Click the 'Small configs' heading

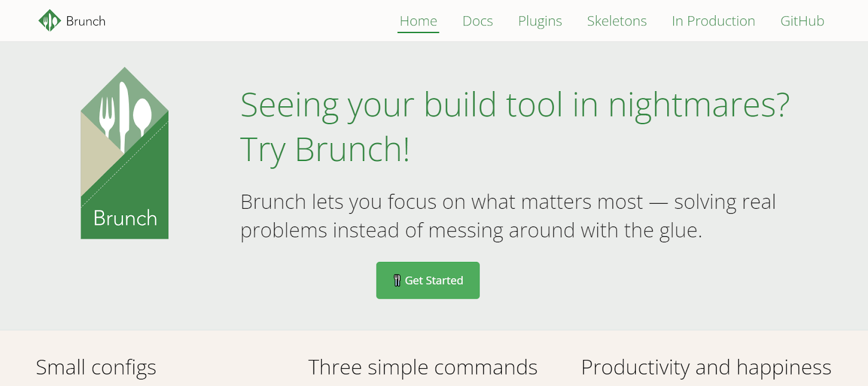[95, 367]
